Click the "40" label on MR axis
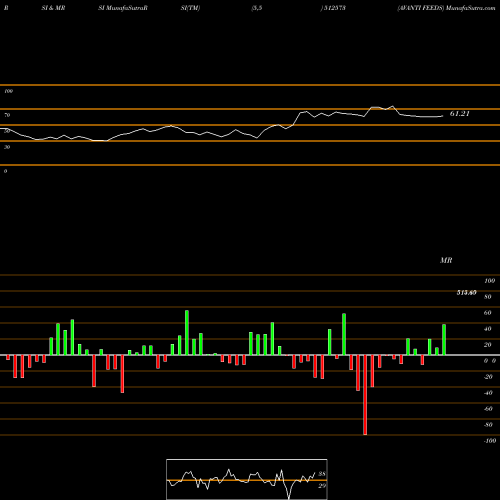Image resolution: width=500 pixels, height=500 pixels. (488, 329)
